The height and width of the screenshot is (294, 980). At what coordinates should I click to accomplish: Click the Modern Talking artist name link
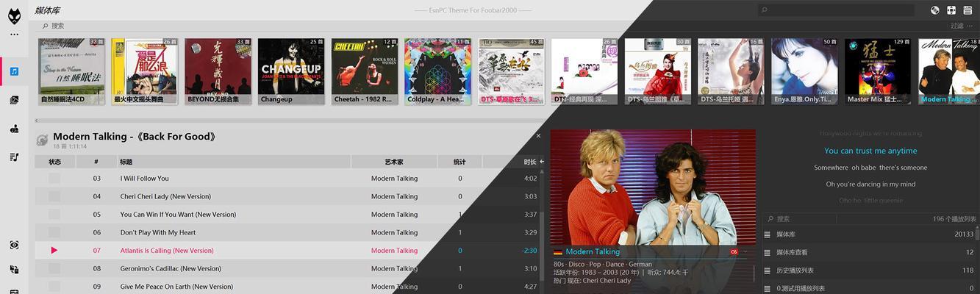[593, 252]
